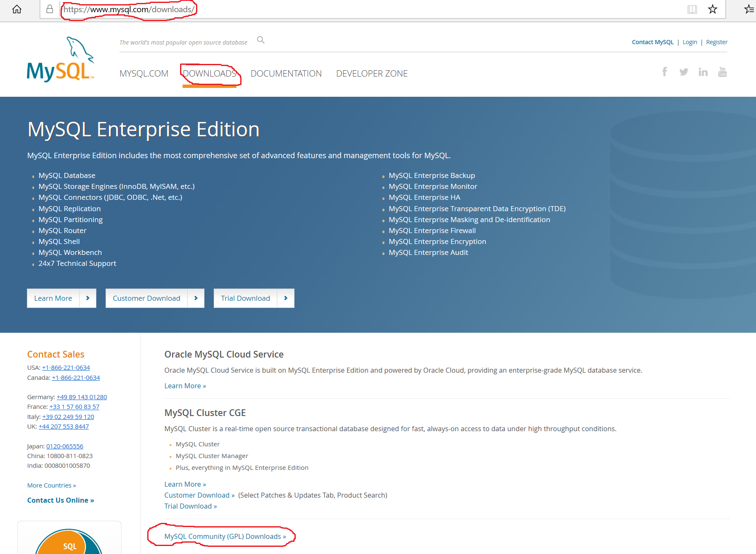
Task: Click the Register link
Action: coord(716,42)
